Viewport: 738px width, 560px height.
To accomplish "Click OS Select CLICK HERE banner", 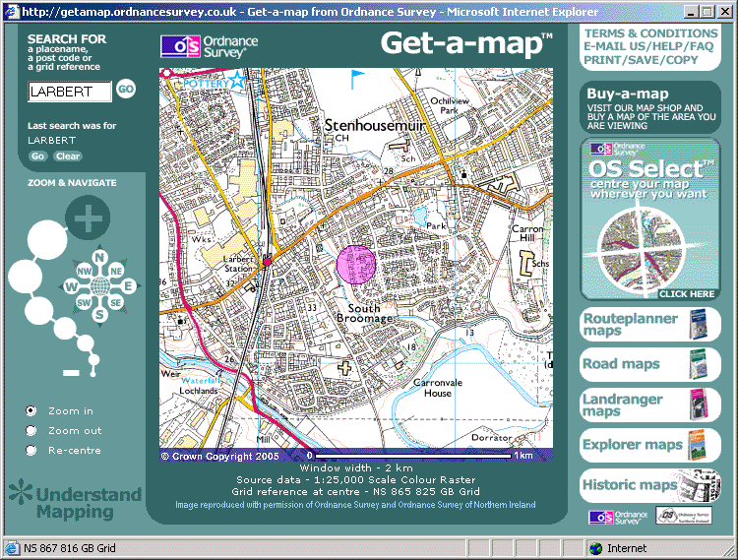I will click(x=650, y=219).
